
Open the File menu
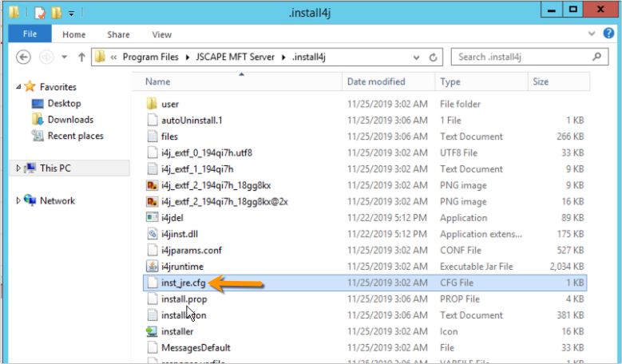30,34
